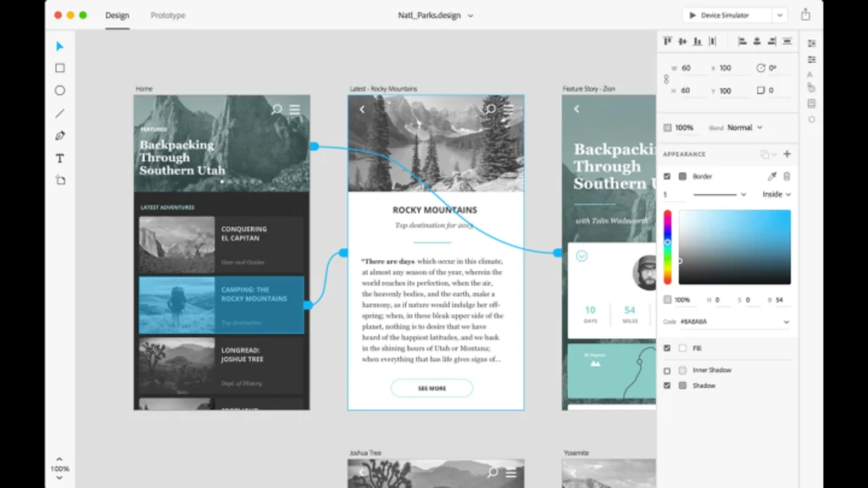Disable the Shadow checkbox

pyautogui.click(x=667, y=385)
